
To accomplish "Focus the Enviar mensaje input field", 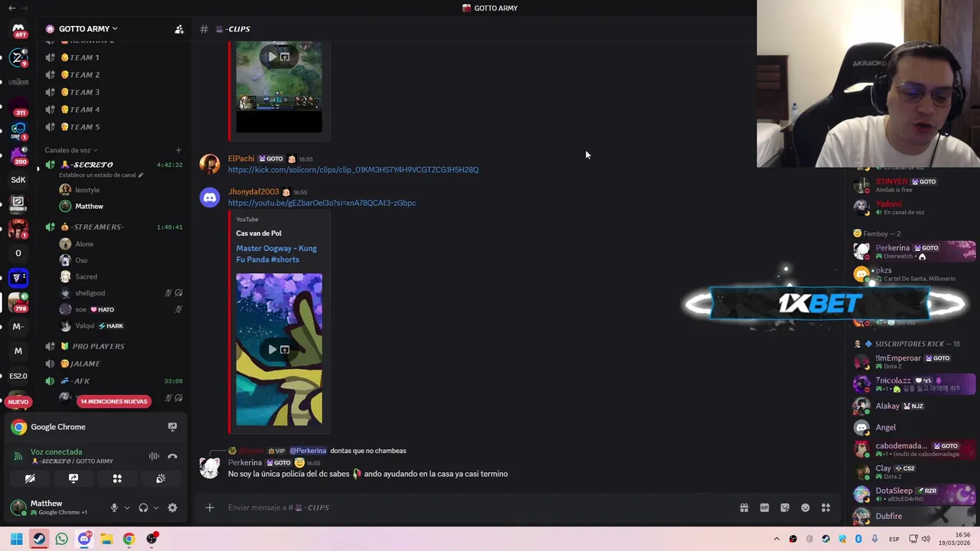I will 475,507.
